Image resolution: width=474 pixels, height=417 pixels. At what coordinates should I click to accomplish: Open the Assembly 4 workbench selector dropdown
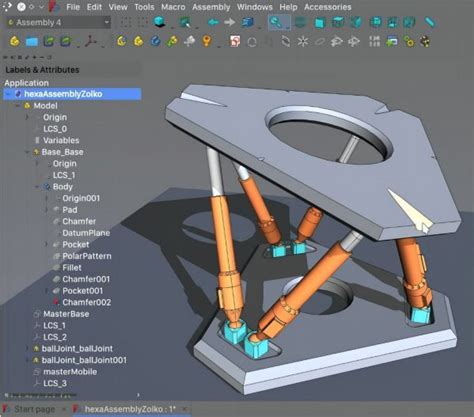tap(58, 22)
